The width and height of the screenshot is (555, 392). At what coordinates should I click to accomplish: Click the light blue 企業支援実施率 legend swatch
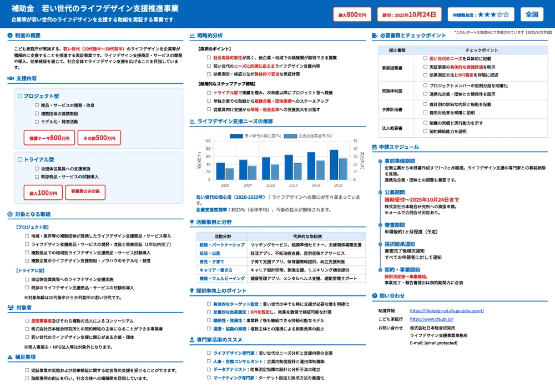pos(291,136)
